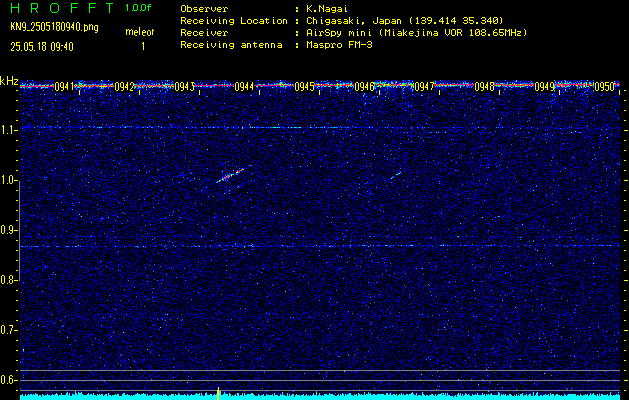Click the Maspro FM-3 antenna text

[339, 45]
